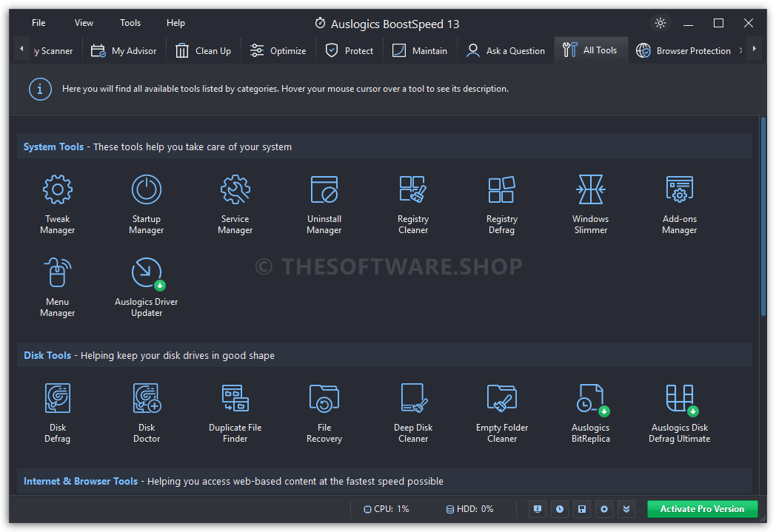Viewport: 776px width, 532px height.
Task: Open the View menu
Action: click(84, 23)
